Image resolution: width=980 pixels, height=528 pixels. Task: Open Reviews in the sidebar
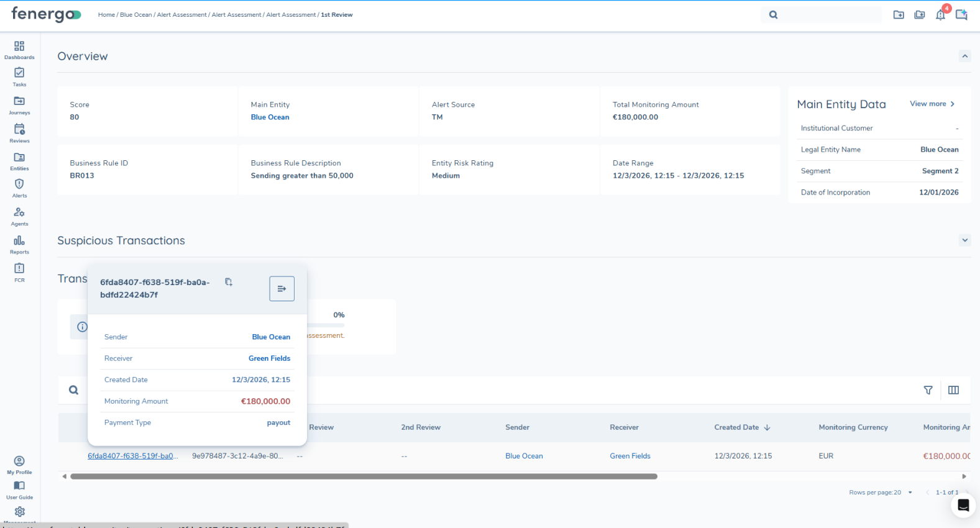pyautogui.click(x=19, y=134)
